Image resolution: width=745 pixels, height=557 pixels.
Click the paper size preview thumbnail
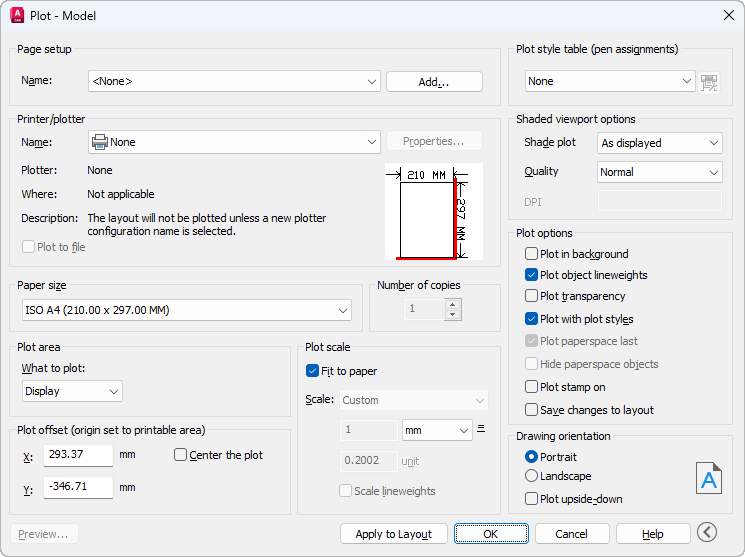click(432, 212)
